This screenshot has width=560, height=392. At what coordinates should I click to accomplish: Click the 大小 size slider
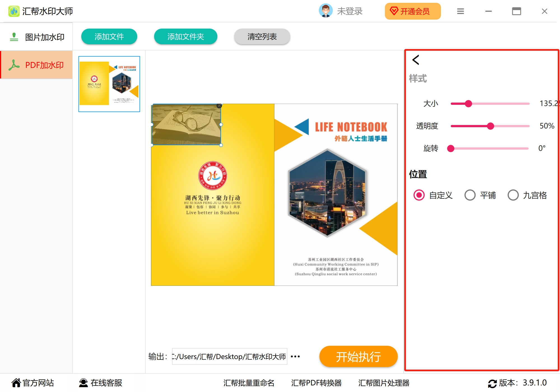490,104
